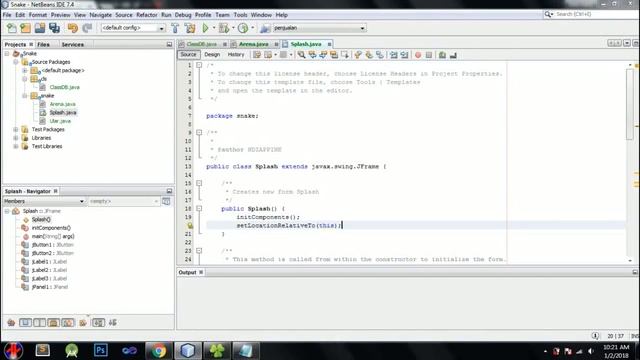This screenshot has height=360, width=640.
Task: Collapse the Source Packages node
Action: point(16,62)
